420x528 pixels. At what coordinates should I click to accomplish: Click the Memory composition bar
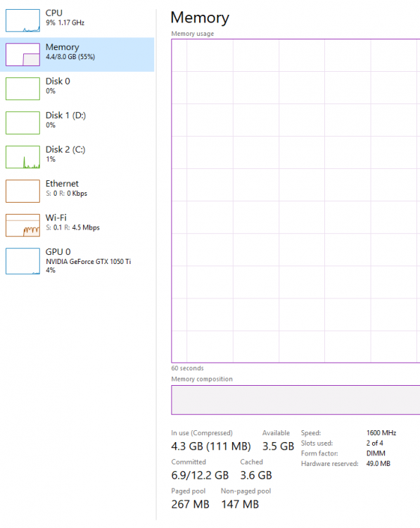click(295, 400)
